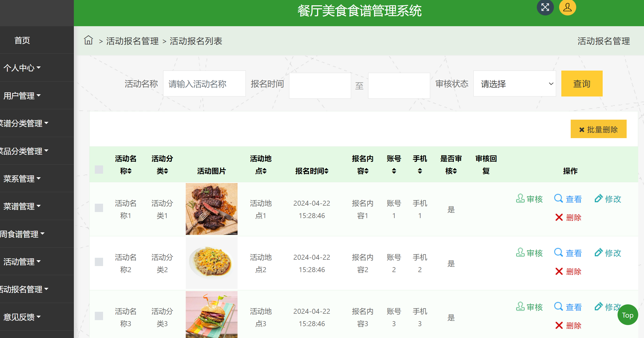The image size is (644, 338).
Task: Open 活动报名管理 from breadcrumb
Action: [132, 41]
